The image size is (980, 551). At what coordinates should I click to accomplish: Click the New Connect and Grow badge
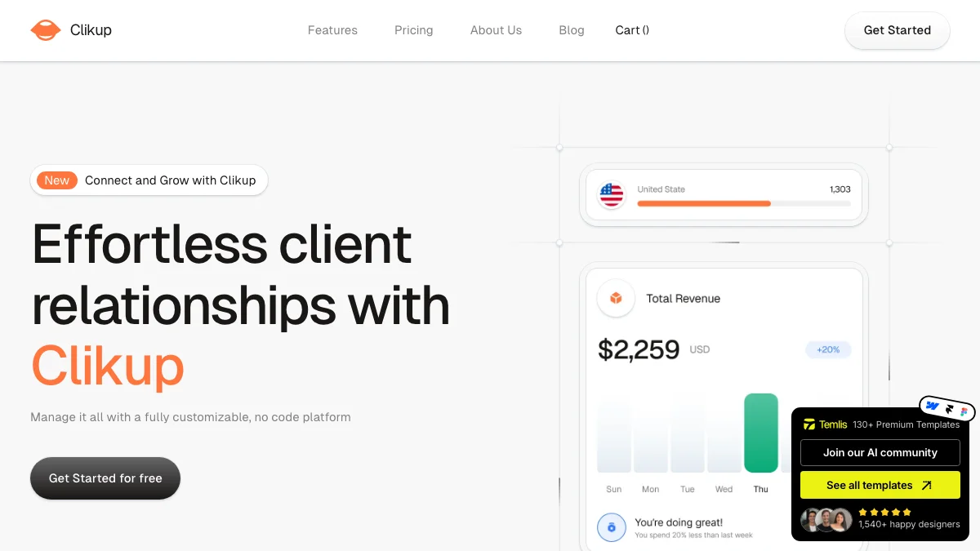coord(149,180)
